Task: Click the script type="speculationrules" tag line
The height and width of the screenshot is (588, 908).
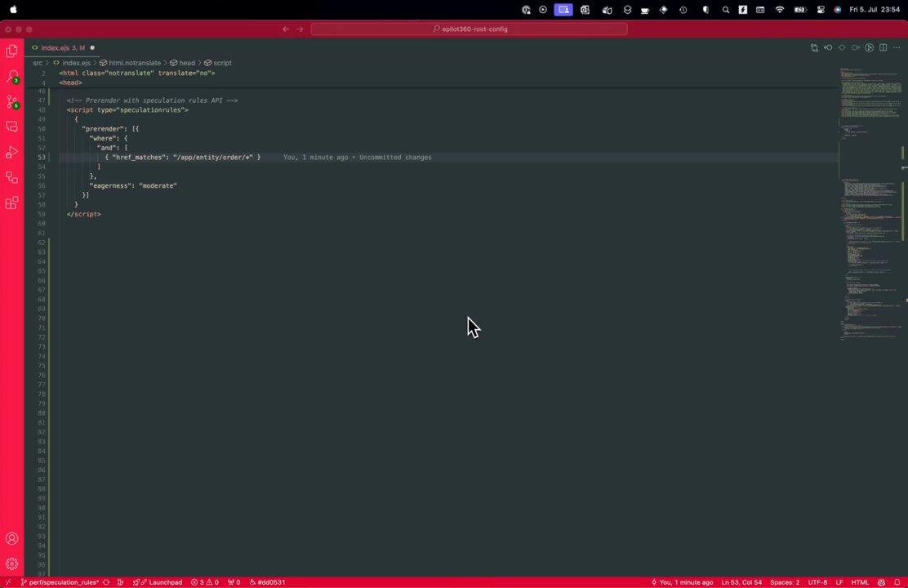Action: click(x=127, y=109)
